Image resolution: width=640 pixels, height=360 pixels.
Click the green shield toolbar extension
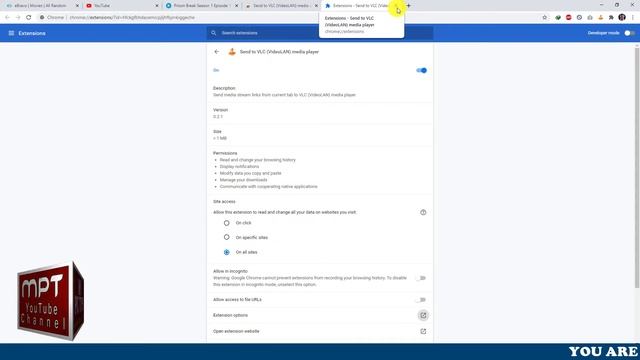tap(558, 18)
